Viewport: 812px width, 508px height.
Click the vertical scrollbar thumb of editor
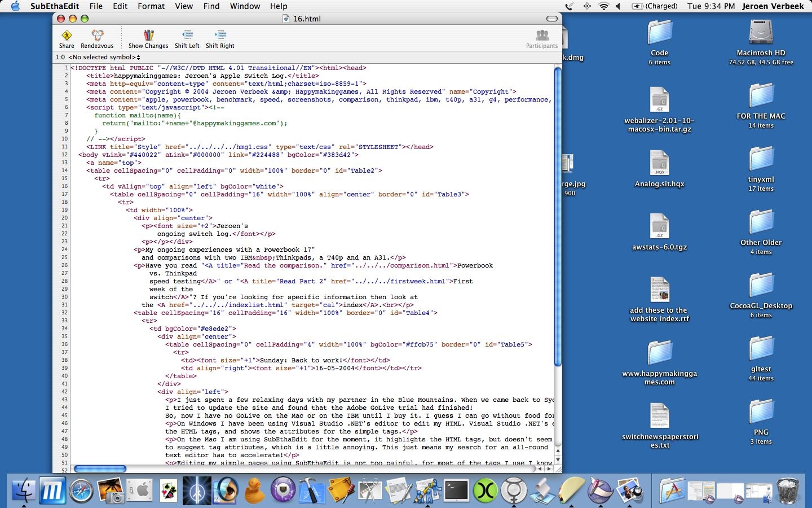tap(558, 217)
